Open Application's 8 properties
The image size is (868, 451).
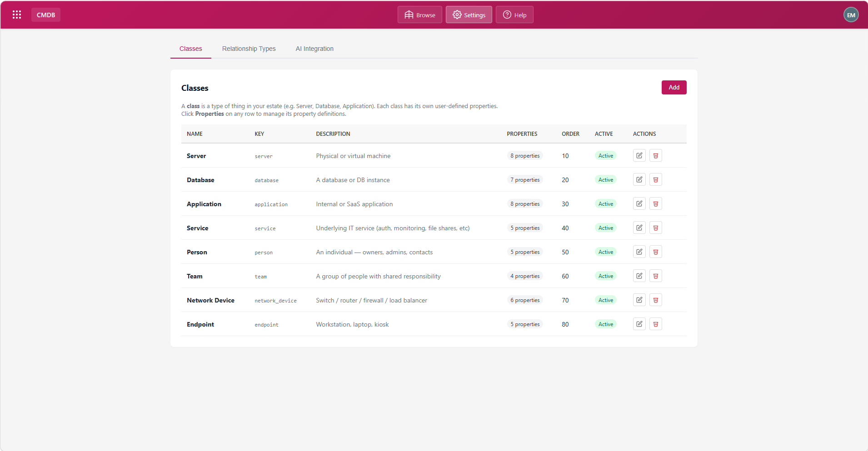[x=525, y=204]
